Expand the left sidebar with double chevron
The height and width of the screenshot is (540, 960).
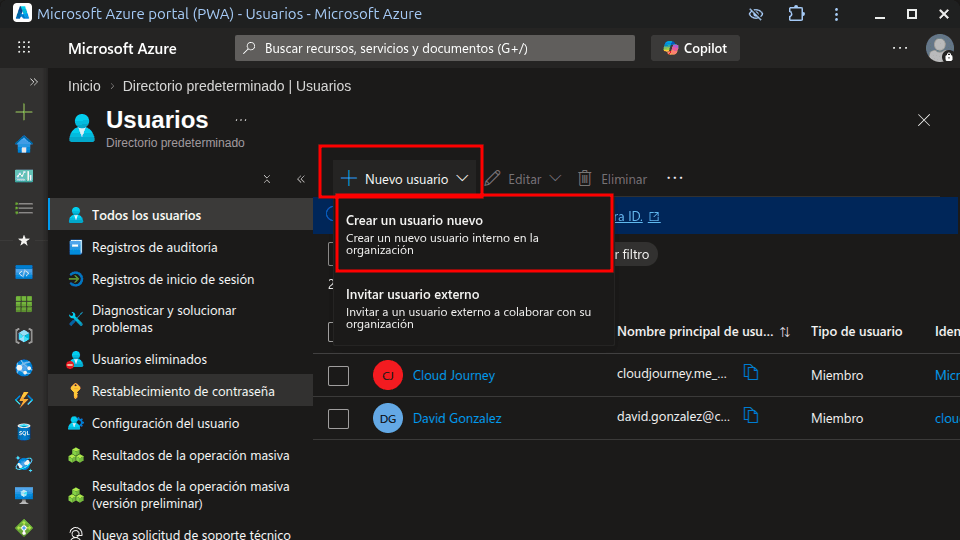[x=33, y=82]
